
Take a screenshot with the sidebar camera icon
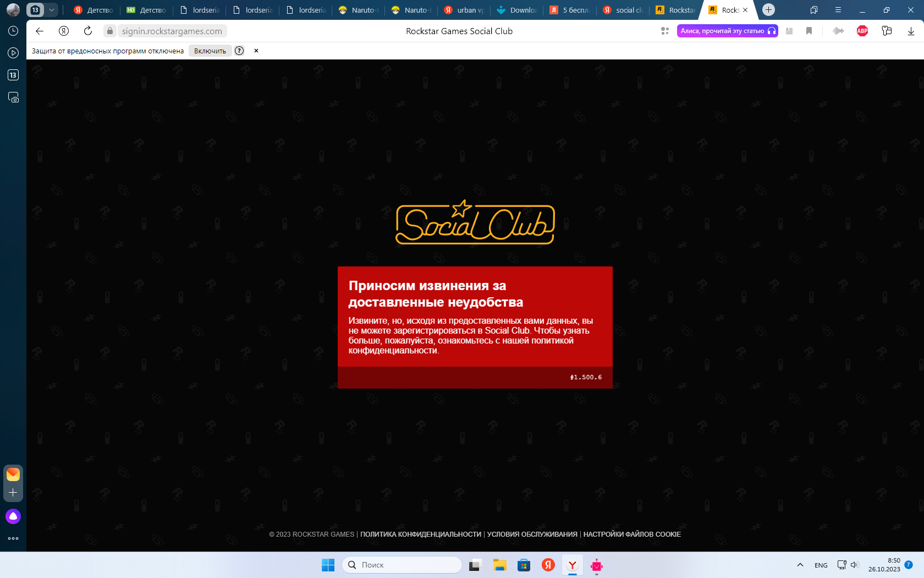tap(13, 97)
